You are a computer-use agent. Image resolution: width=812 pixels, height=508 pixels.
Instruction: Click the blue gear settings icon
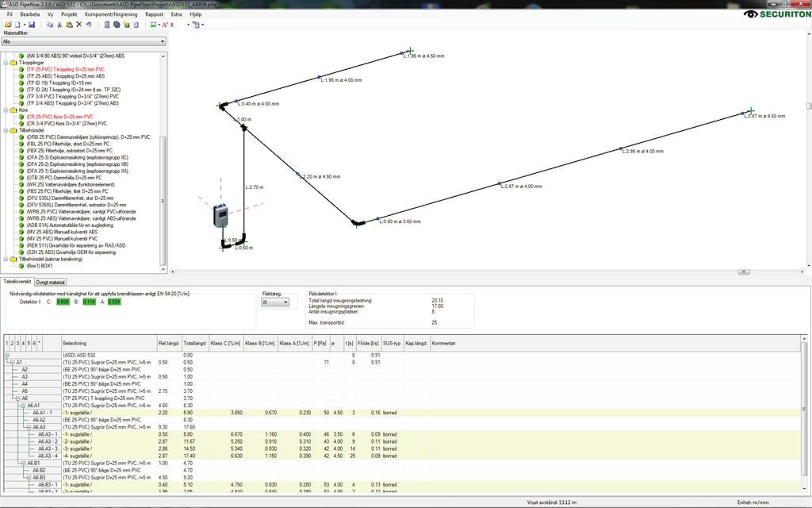[117, 25]
